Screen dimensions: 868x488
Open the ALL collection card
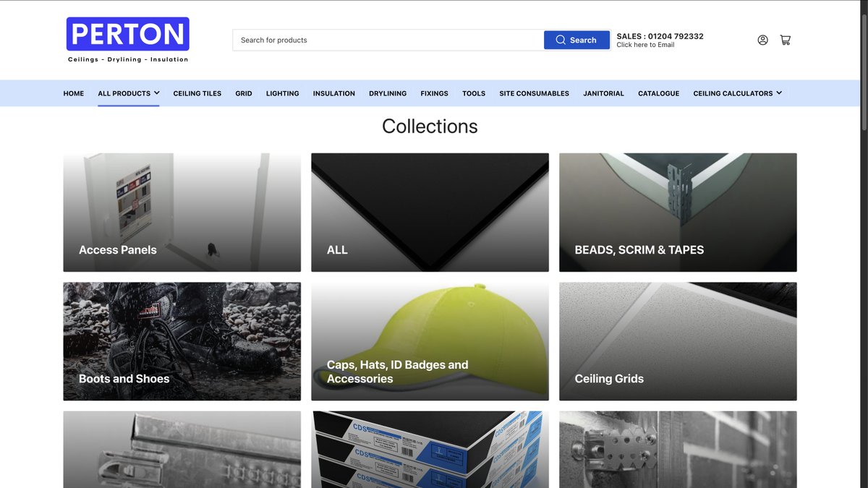[430, 213]
